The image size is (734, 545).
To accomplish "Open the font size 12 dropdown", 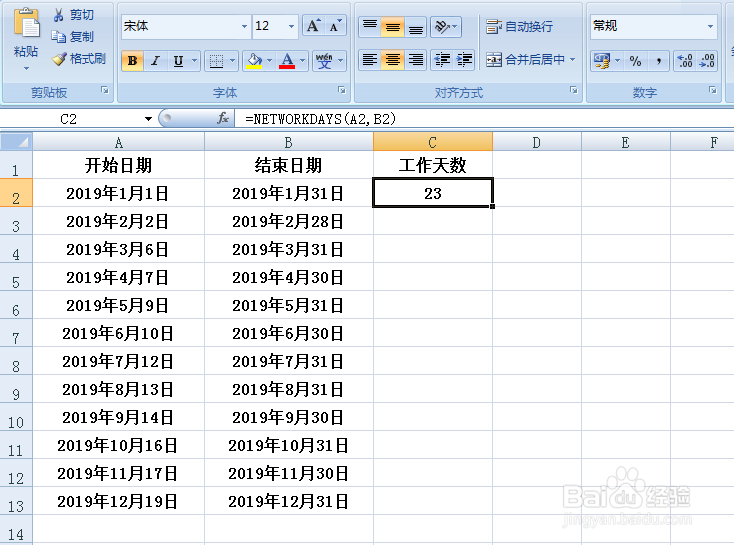I will (x=291, y=26).
